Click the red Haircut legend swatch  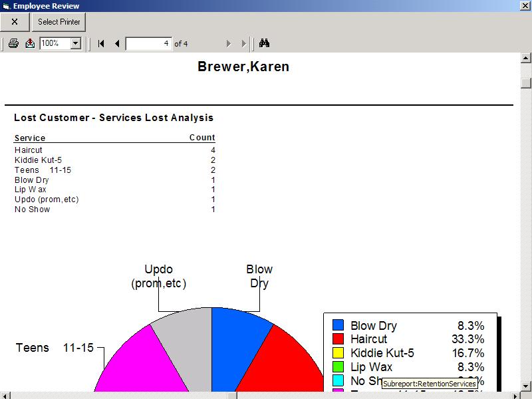coord(338,339)
